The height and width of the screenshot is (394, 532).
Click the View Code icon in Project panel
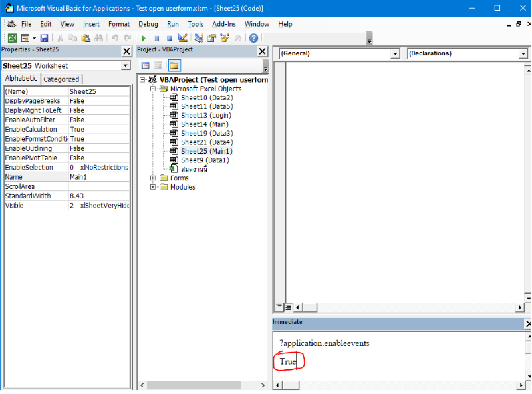point(146,65)
